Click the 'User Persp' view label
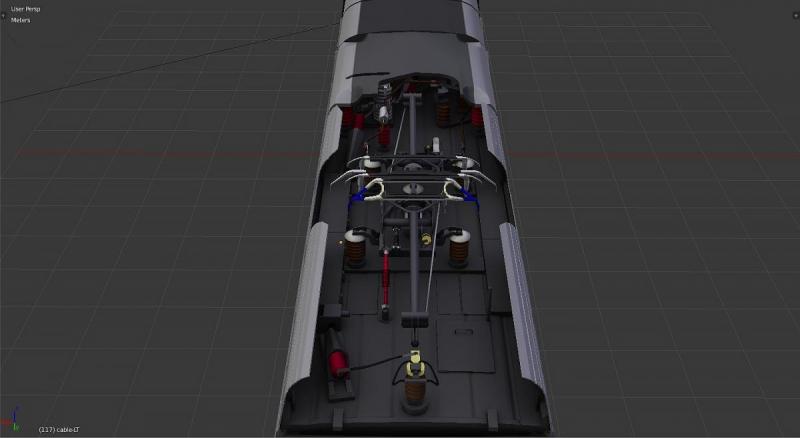Viewport: 800px width, 438px height. coord(26,9)
